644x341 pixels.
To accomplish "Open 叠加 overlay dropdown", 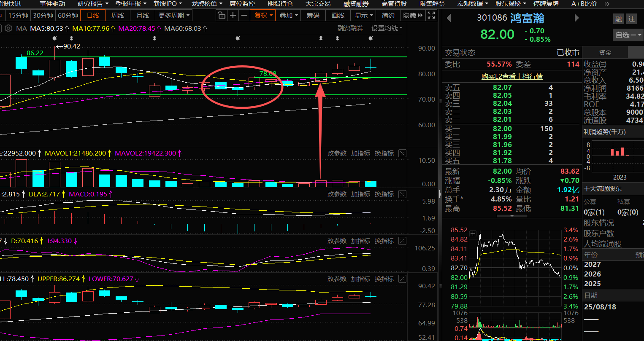I will click(289, 16).
